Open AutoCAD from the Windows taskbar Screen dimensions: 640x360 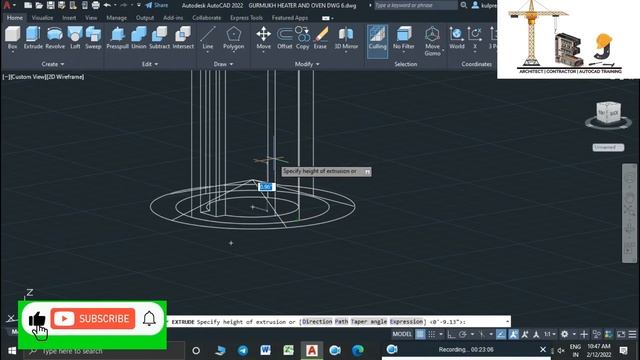[x=312, y=350]
